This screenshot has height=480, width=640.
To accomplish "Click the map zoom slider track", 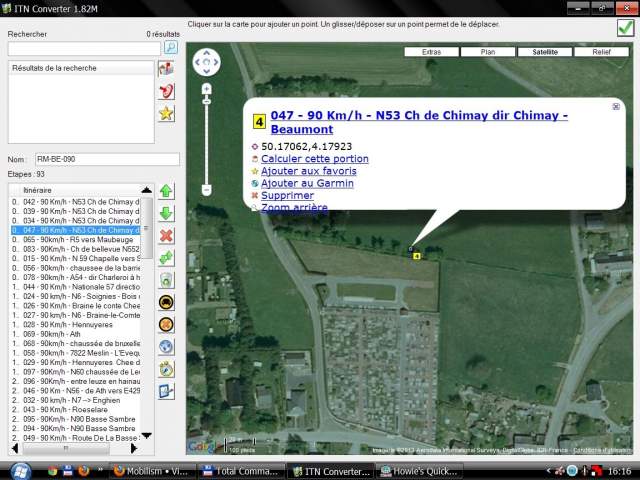I will point(207,140).
